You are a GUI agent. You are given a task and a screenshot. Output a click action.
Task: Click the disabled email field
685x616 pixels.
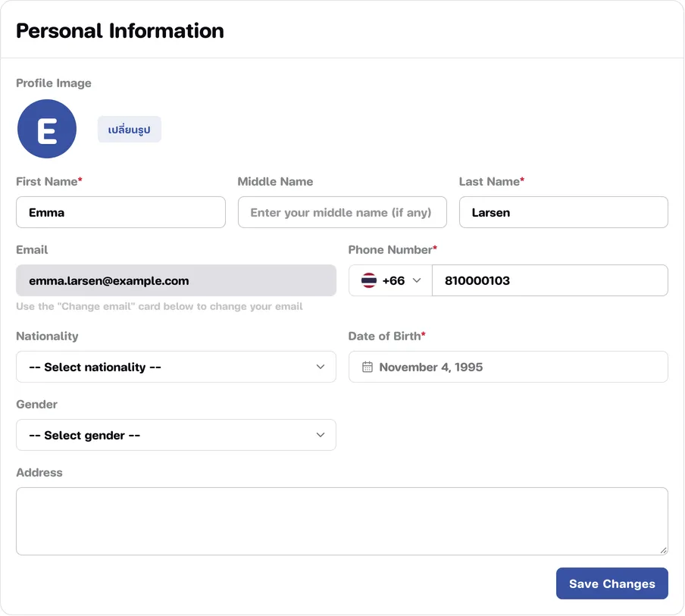coord(176,280)
